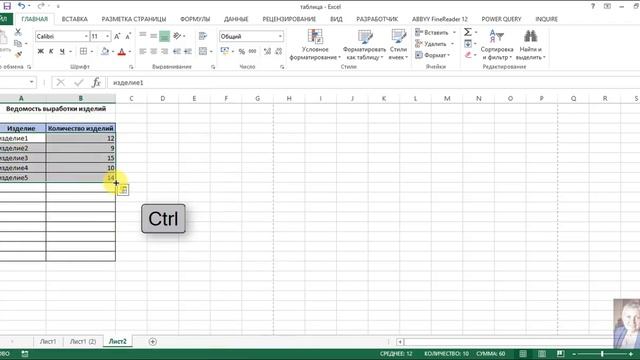Open the ДАННЫЕ ribbon tab
Viewport: 640px width, 360px height.
click(x=236, y=19)
